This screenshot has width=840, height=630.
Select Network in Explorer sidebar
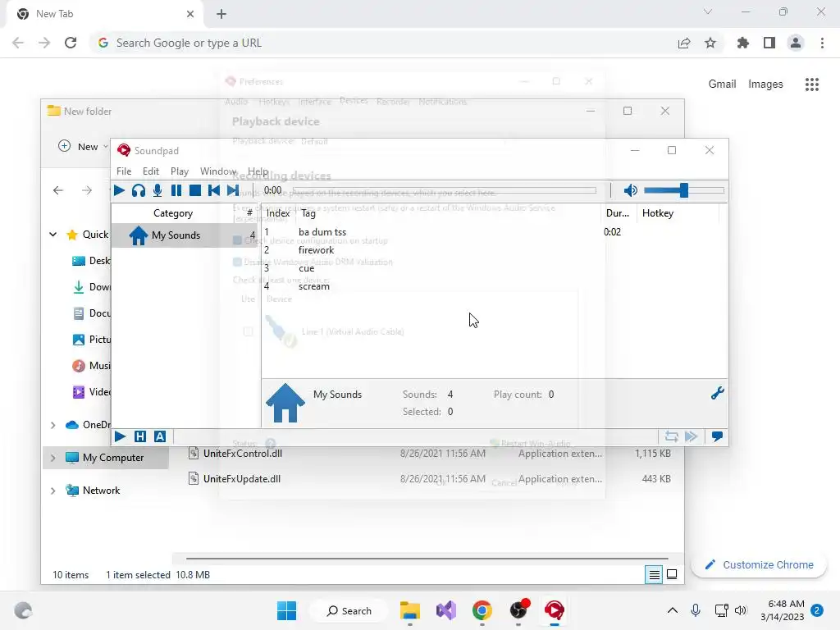(101, 491)
